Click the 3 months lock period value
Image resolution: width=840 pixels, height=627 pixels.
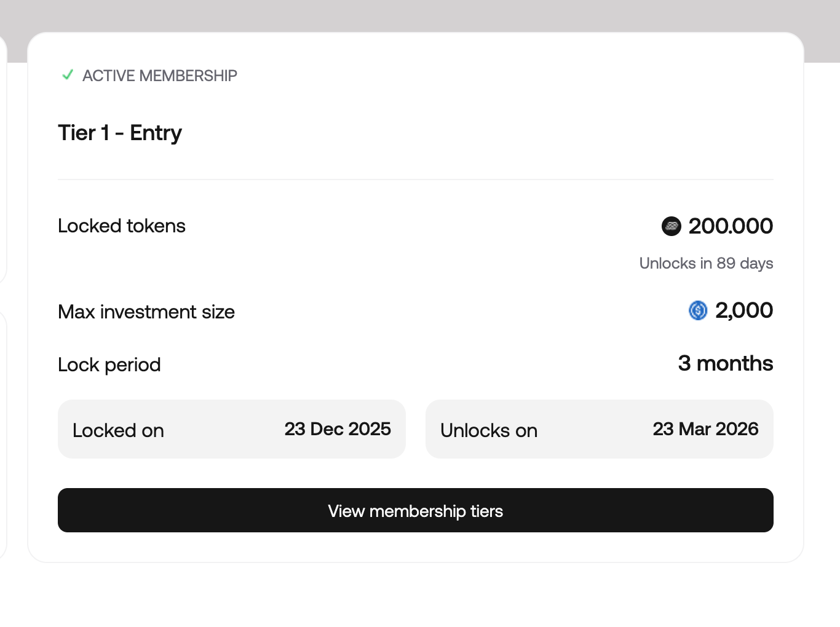coord(725,363)
